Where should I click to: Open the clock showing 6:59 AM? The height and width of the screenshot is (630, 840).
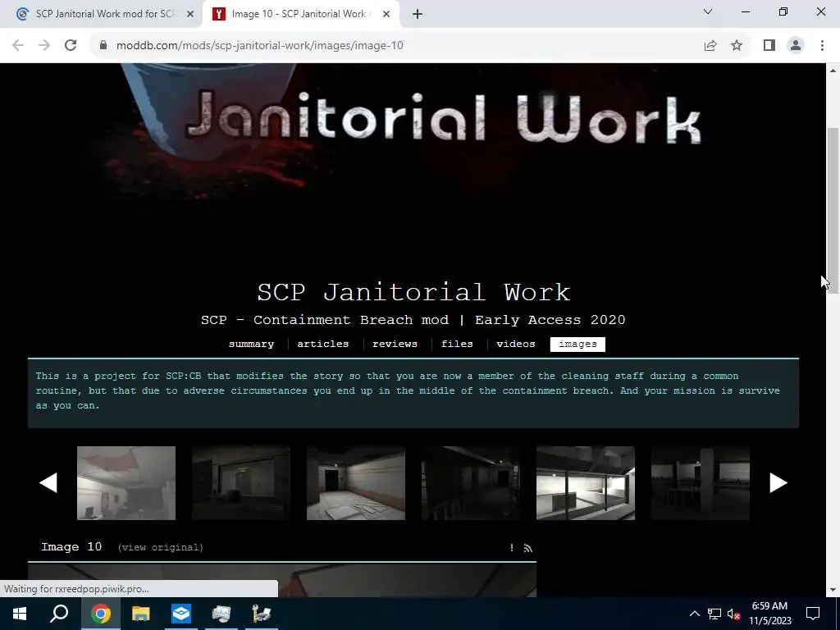[769, 614]
